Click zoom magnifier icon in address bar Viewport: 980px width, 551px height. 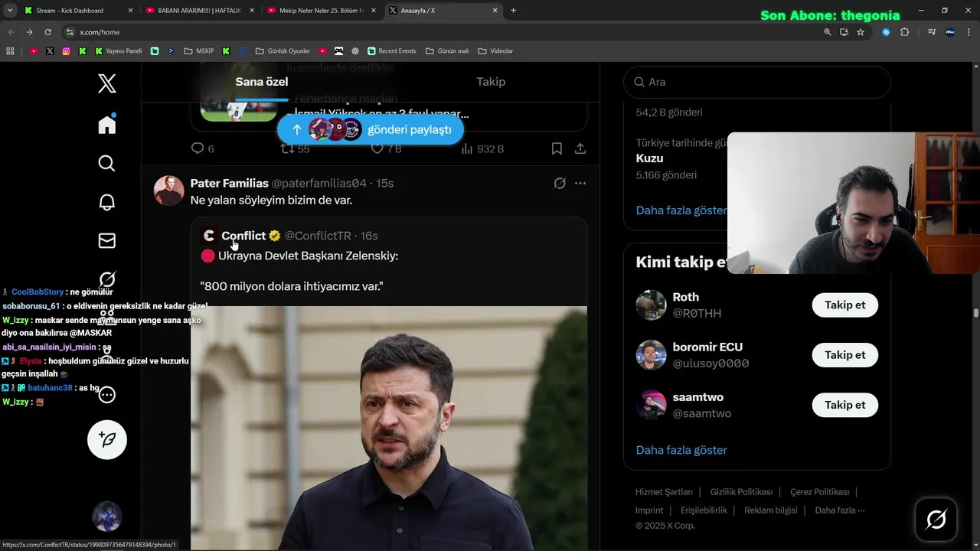click(x=828, y=32)
